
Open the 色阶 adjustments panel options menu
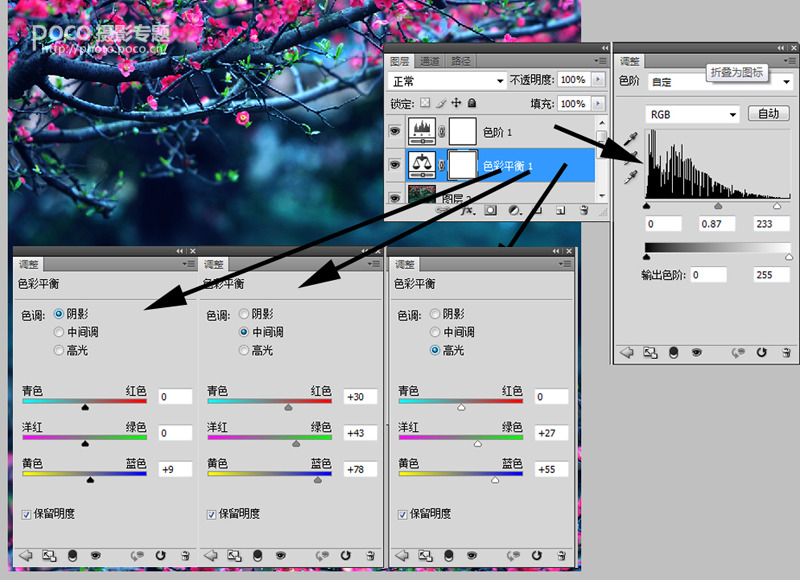tap(789, 60)
